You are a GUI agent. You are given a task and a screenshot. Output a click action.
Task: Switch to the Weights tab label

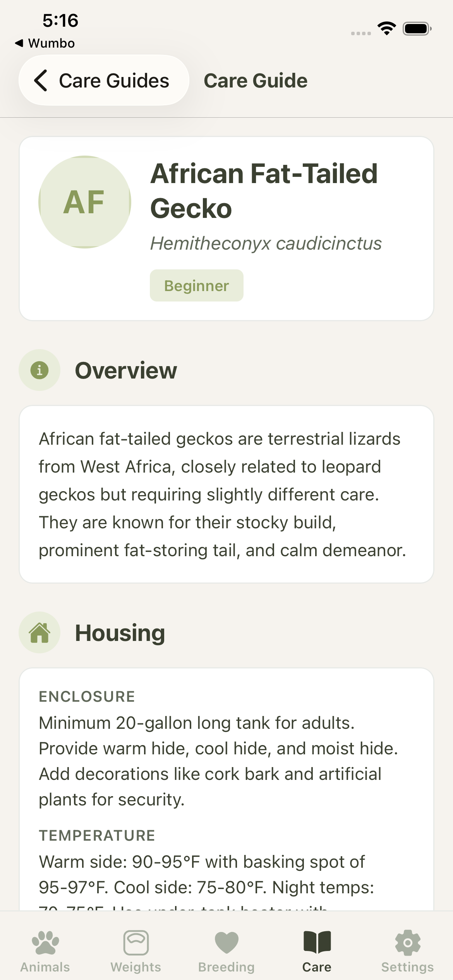point(136,967)
